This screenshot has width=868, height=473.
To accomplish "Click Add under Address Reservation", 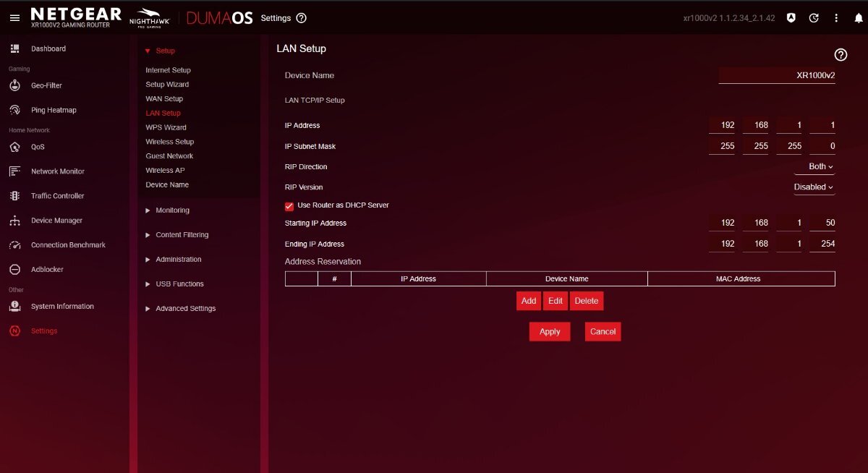I will click(x=529, y=301).
